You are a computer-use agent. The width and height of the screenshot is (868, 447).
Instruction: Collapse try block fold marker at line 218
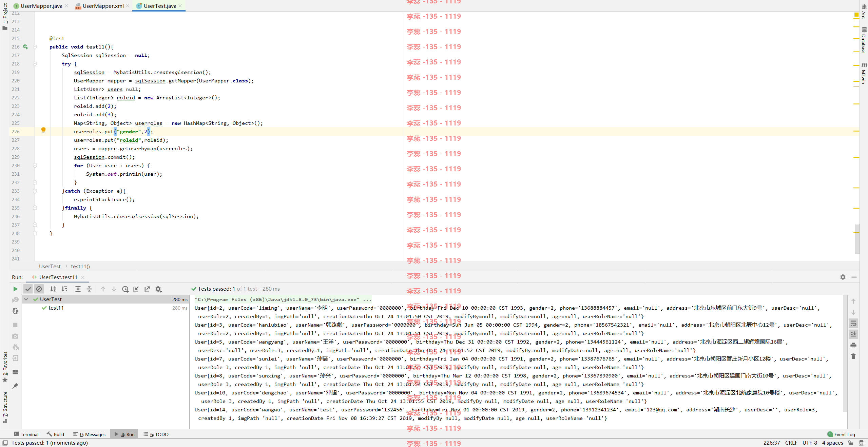coord(35,64)
